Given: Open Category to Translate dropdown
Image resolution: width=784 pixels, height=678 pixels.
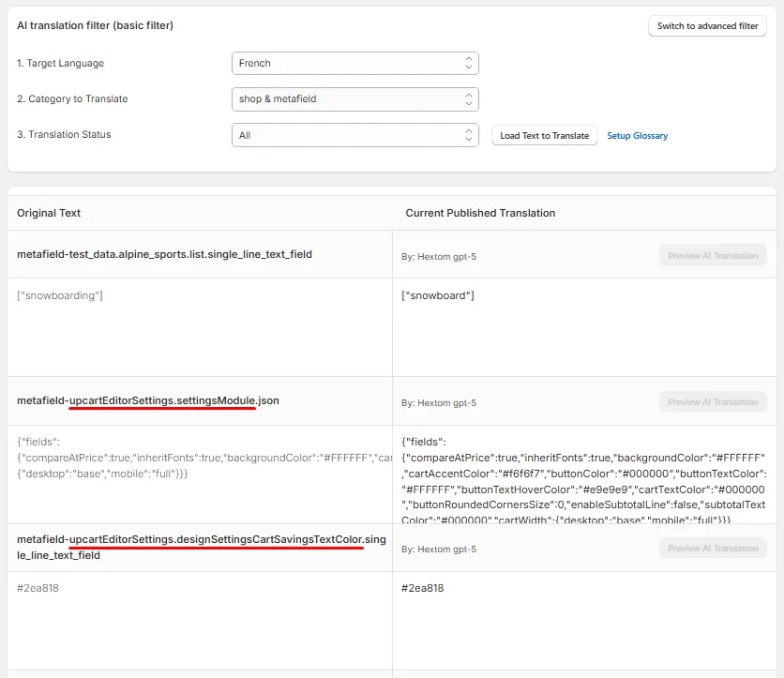Looking at the screenshot, I should pyautogui.click(x=355, y=99).
